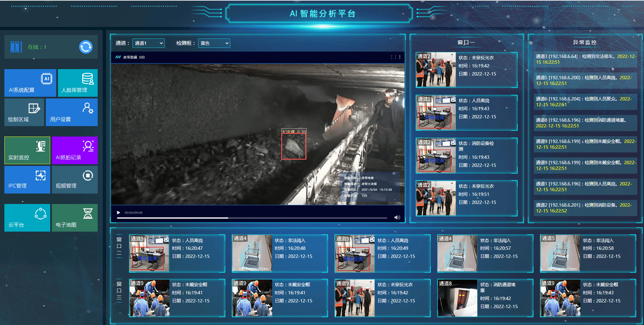Viewport: 644px width, 325px height.
Task: Go to the 视频管理 video management tile
Action: (74, 180)
